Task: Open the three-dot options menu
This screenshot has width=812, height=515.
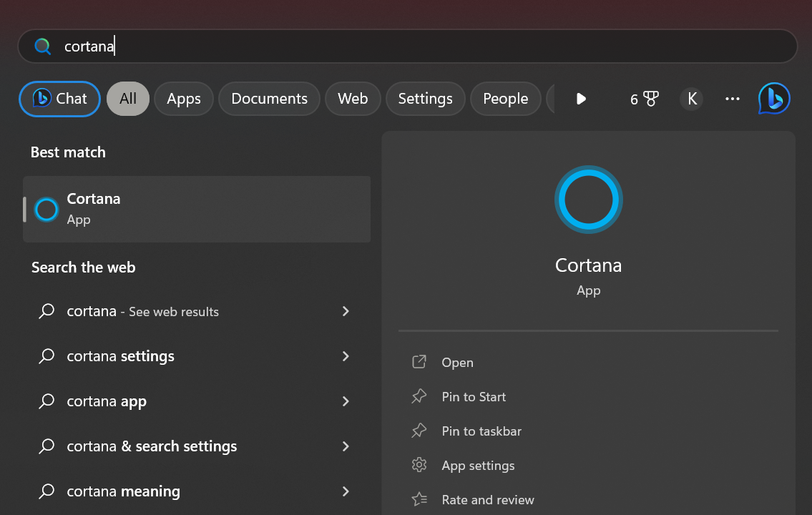Action: pyautogui.click(x=733, y=99)
